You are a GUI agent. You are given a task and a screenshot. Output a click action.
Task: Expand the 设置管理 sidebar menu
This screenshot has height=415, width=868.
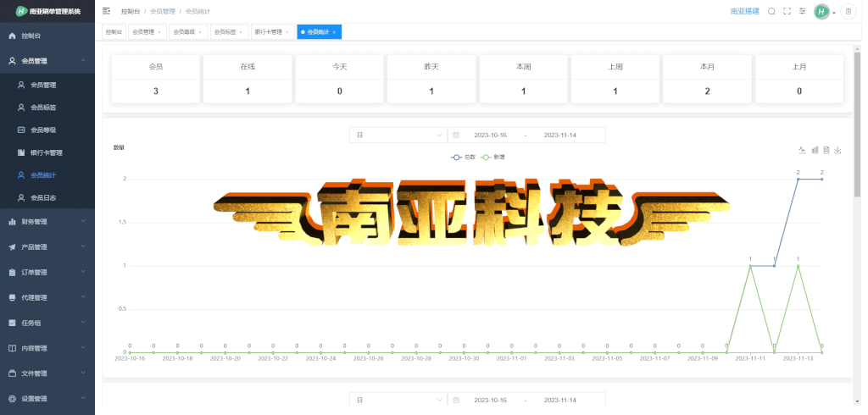[47, 398]
